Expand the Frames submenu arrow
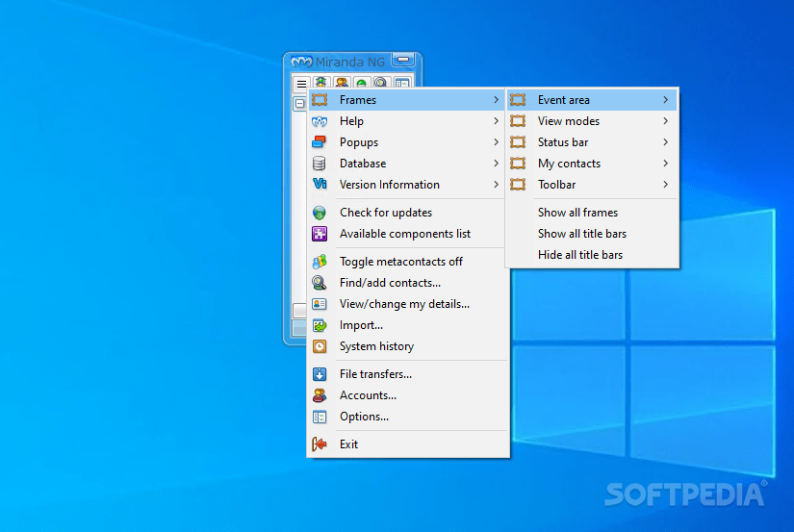Screen dimensions: 794x532 click(497, 100)
